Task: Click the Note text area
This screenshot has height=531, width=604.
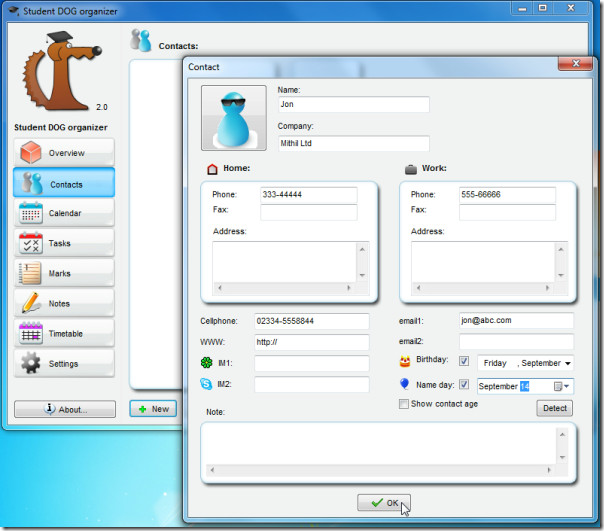Action: click(381, 445)
